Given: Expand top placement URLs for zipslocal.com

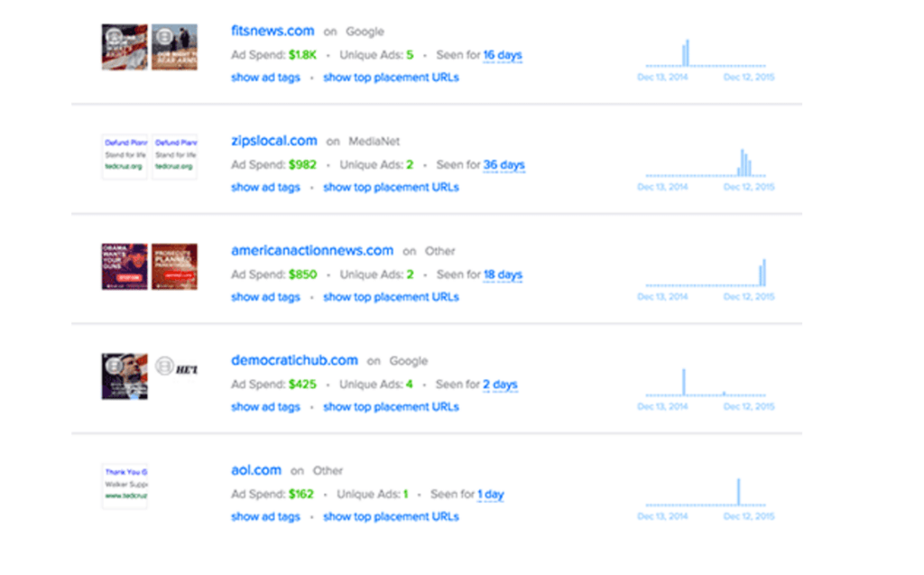Looking at the screenshot, I should [391, 187].
